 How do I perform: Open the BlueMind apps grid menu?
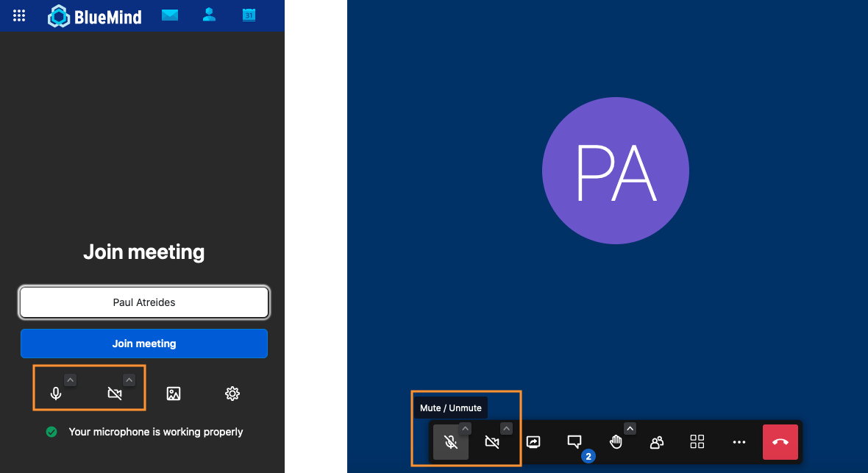tap(19, 15)
